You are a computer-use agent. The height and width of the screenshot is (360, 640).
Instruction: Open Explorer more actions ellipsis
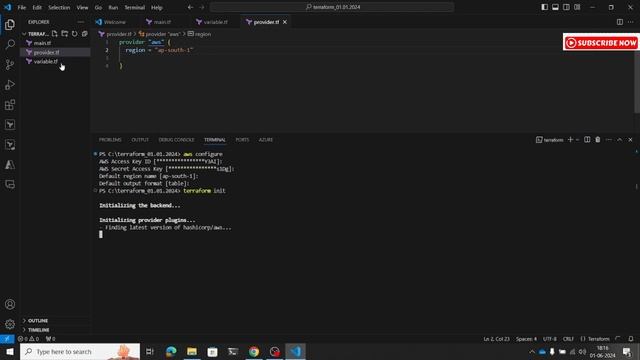[80, 22]
